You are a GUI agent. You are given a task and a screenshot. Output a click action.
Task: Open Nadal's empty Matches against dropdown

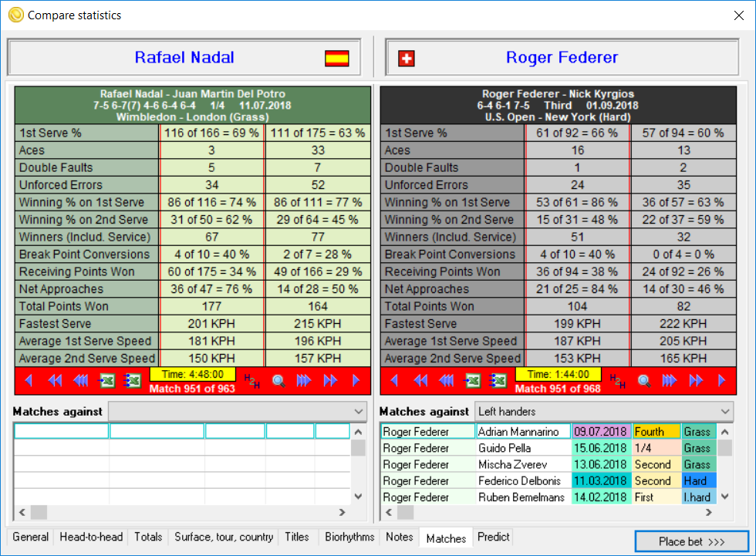238,412
